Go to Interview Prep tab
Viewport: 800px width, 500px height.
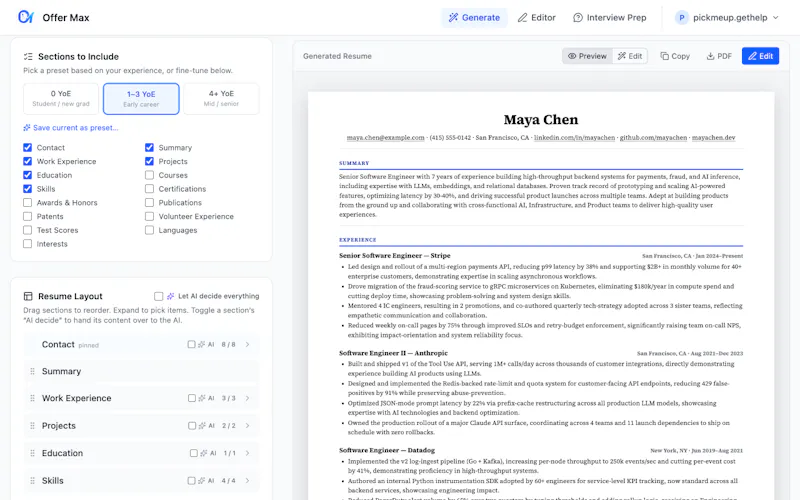610,17
